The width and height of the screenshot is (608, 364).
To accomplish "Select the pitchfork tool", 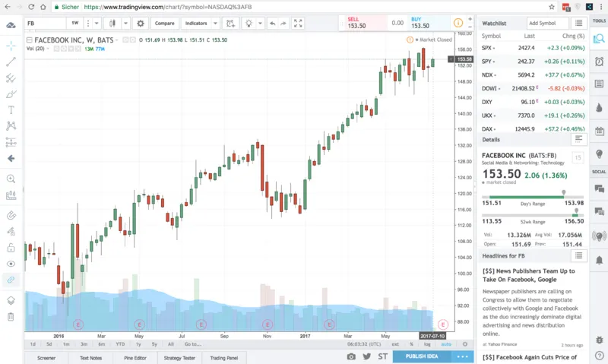I will coord(11,78).
